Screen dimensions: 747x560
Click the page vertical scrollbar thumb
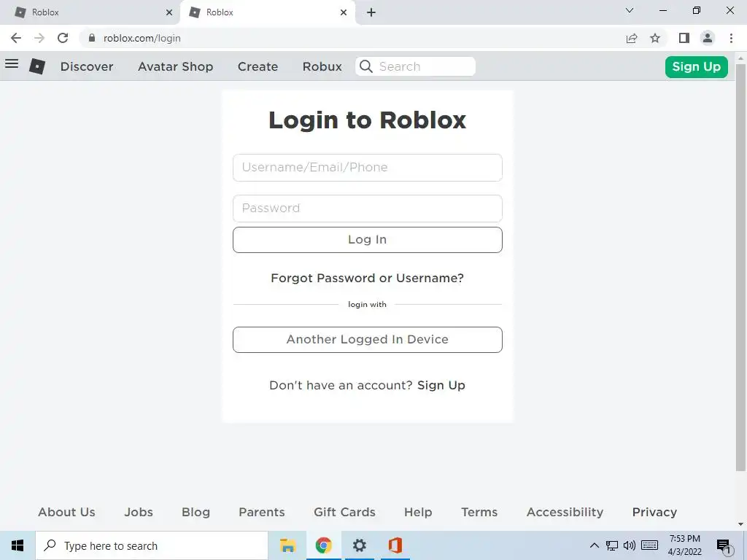click(x=740, y=267)
